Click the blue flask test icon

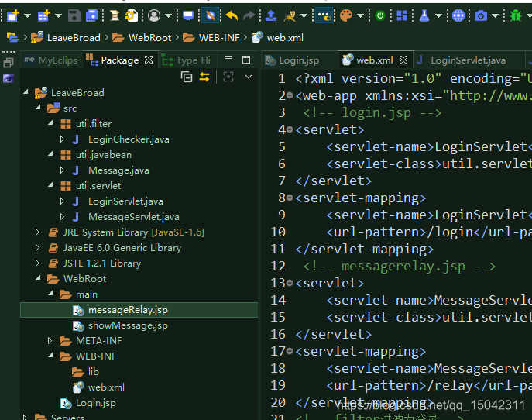click(424, 15)
